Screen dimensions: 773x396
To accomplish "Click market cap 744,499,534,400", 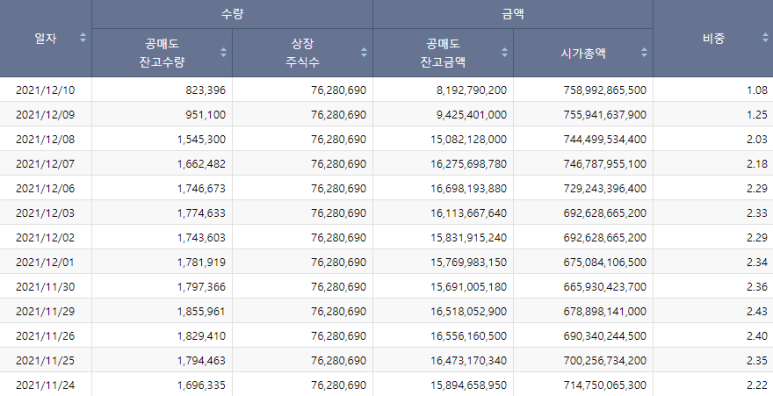I will (x=605, y=139).
